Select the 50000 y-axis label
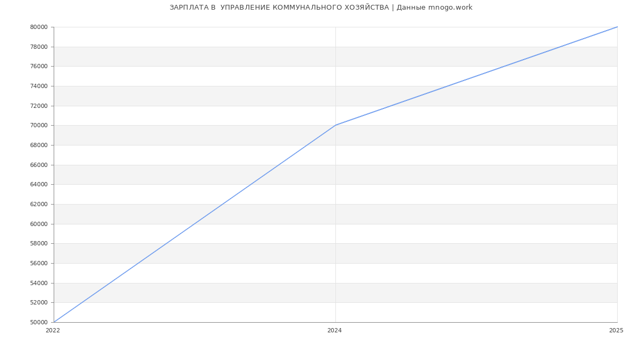This screenshot has width=644, height=349. pos(39,322)
